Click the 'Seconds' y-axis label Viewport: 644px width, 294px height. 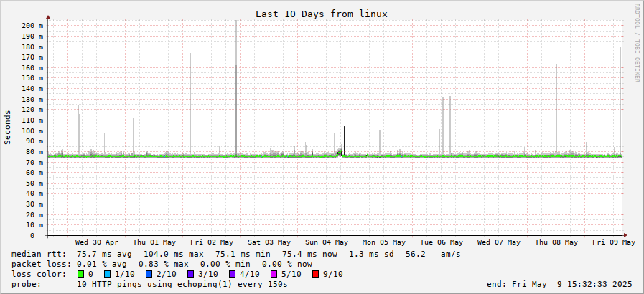click(7, 127)
